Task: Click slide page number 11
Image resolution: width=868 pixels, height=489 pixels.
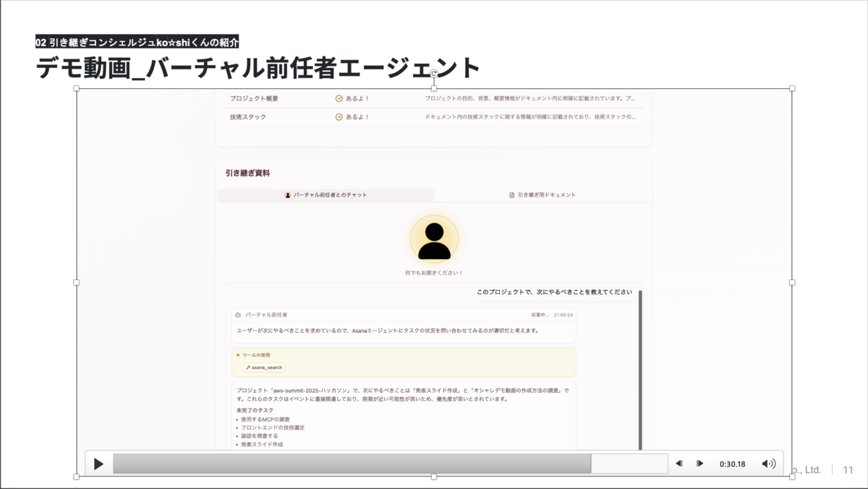Action: pyautogui.click(x=848, y=469)
